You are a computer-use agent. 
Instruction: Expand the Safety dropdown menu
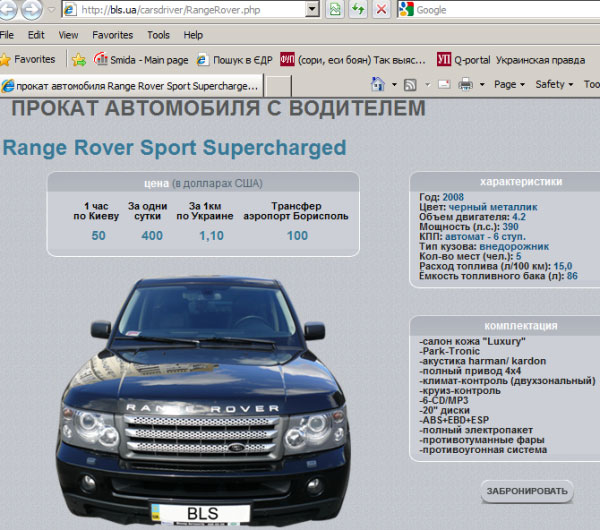554,85
